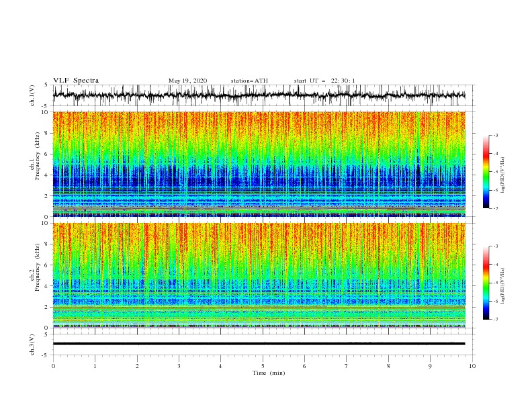Select the "May 19, 2020" date label

tap(187, 81)
